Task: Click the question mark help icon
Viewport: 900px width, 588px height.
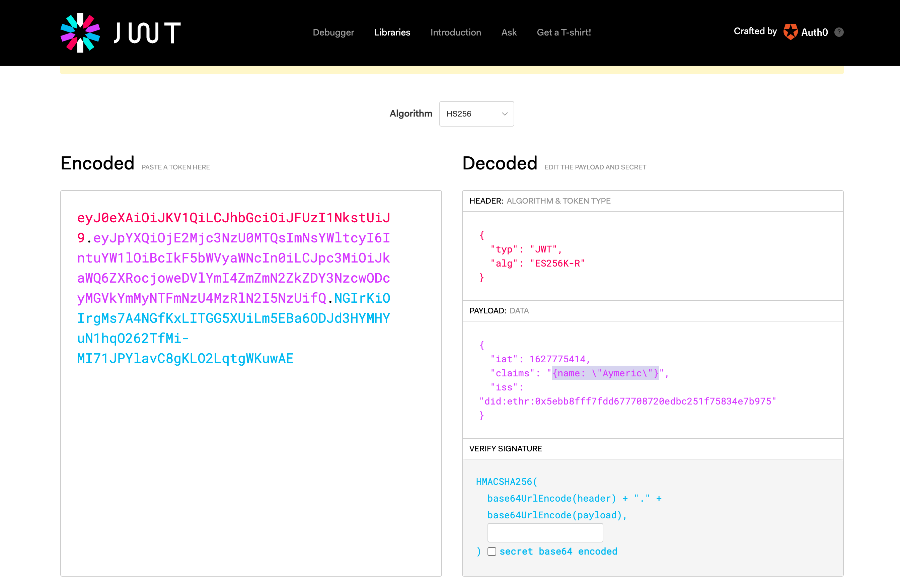Action: pos(839,32)
